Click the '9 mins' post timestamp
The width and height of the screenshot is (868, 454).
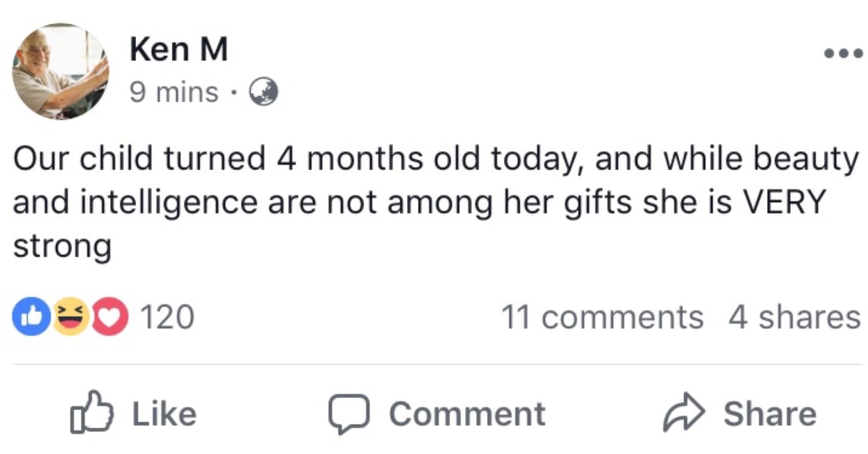pos(173,93)
